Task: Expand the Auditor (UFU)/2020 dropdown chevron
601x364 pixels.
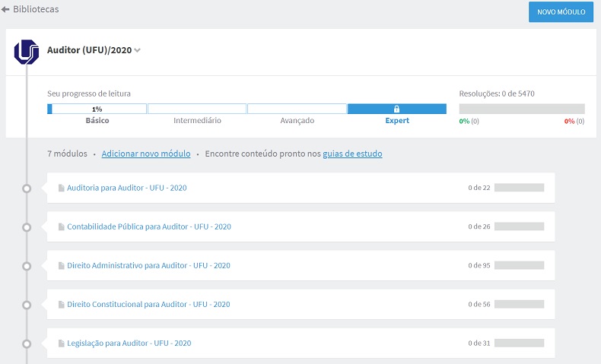Action: pos(137,50)
